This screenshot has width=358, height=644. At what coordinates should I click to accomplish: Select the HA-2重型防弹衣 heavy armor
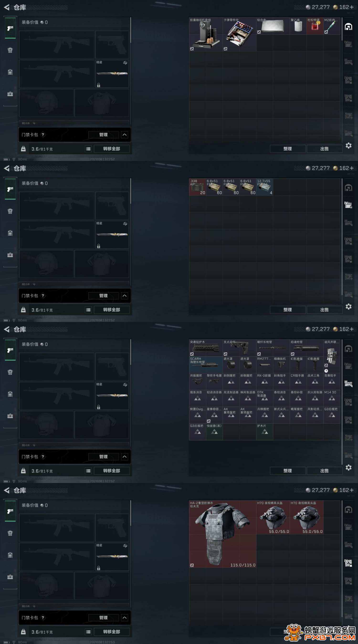223,534
